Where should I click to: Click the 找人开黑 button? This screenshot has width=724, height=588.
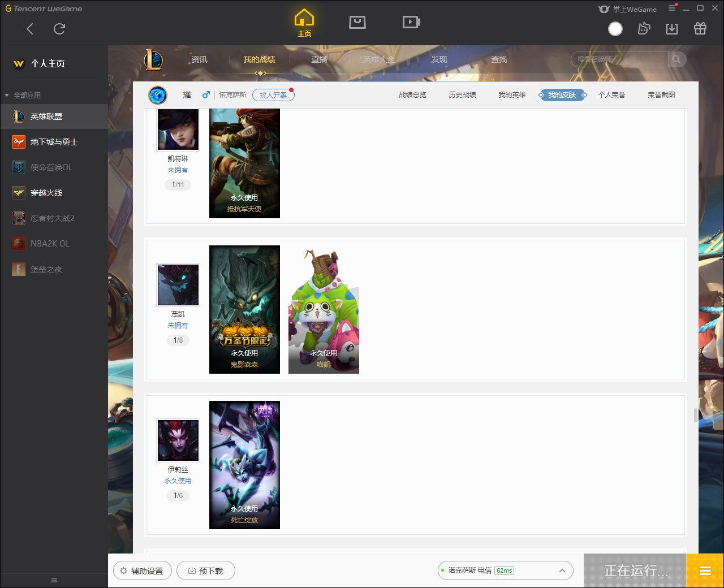273,95
